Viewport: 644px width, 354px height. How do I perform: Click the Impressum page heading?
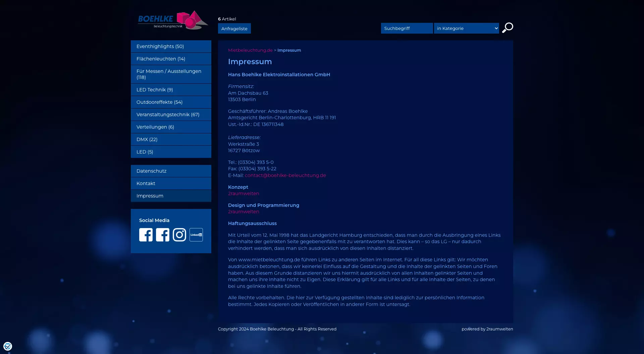[x=250, y=62]
